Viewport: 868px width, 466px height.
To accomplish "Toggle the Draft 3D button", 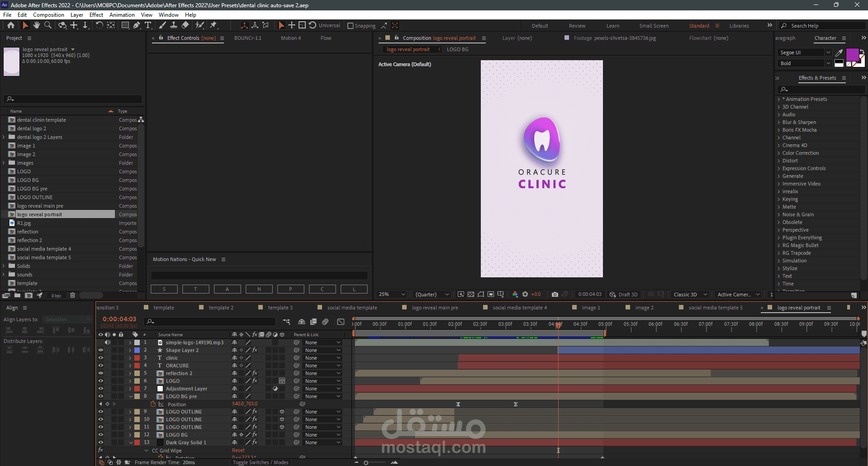I will (x=623, y=295).
